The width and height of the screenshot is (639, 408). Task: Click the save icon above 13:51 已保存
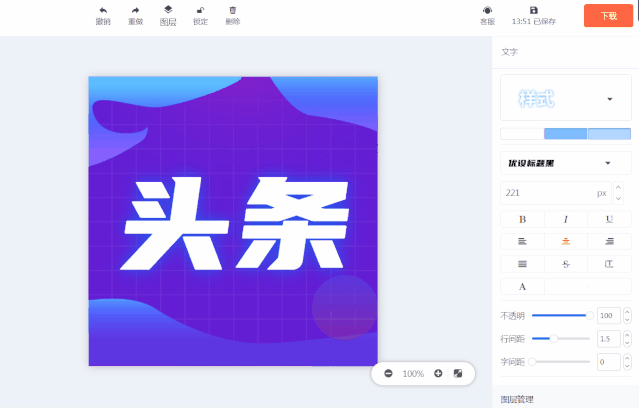pos(534,10)
